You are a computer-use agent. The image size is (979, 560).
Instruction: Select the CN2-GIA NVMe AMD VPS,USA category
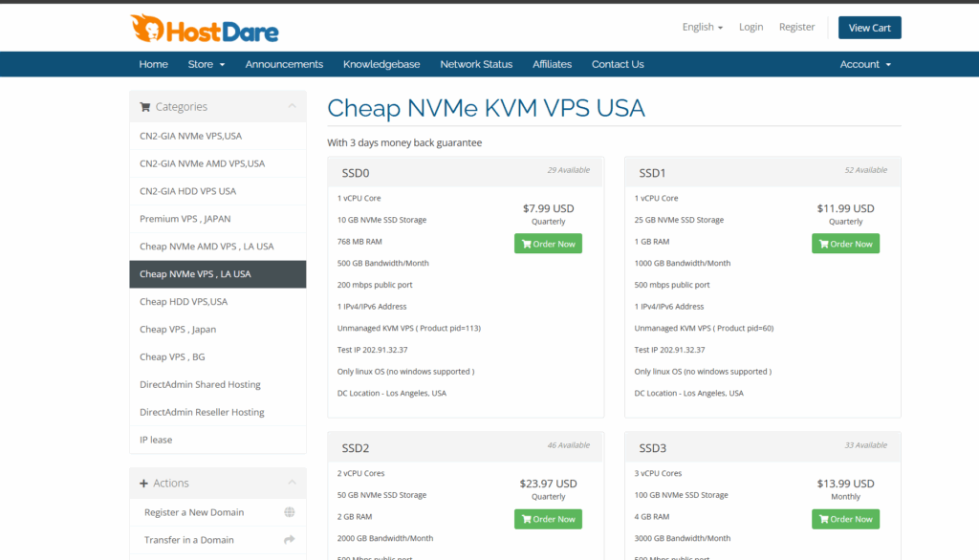(218, 163)
